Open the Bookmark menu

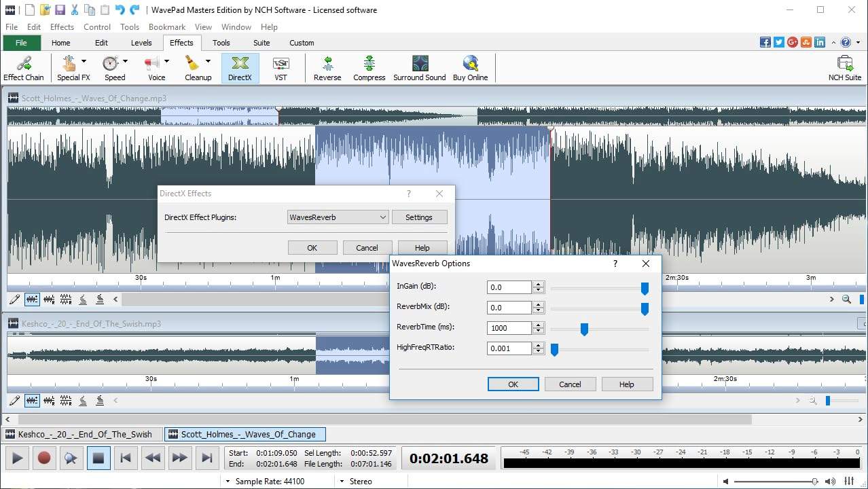[166, 26]
